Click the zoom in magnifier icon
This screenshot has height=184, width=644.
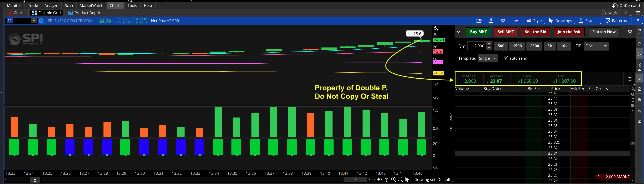coord(394,180)
